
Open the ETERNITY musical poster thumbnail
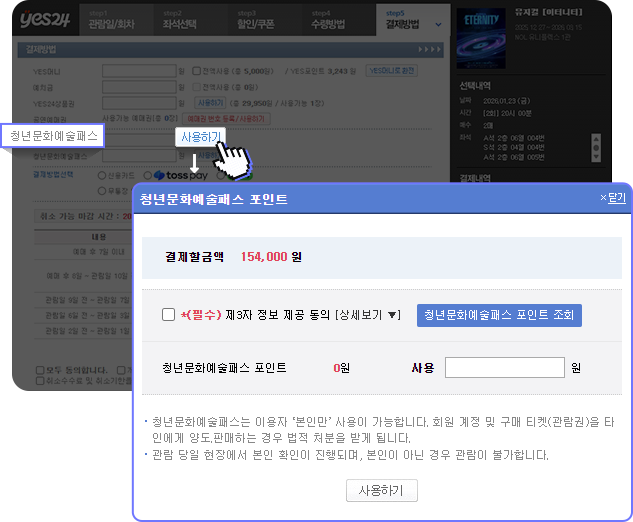pos(481,38)
